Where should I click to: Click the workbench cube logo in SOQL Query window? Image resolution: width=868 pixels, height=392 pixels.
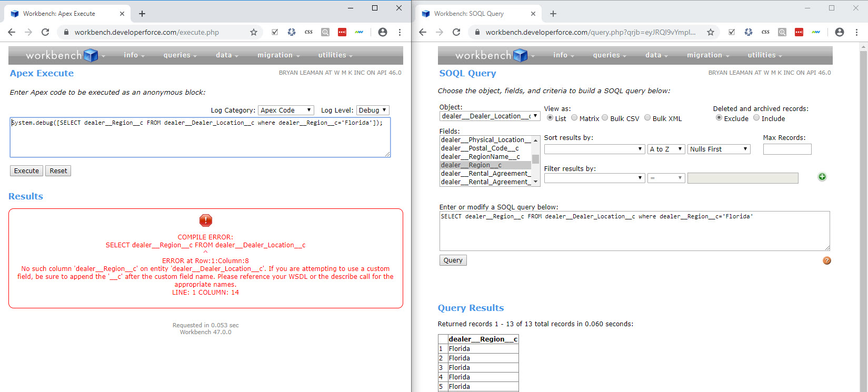point(521,55)
